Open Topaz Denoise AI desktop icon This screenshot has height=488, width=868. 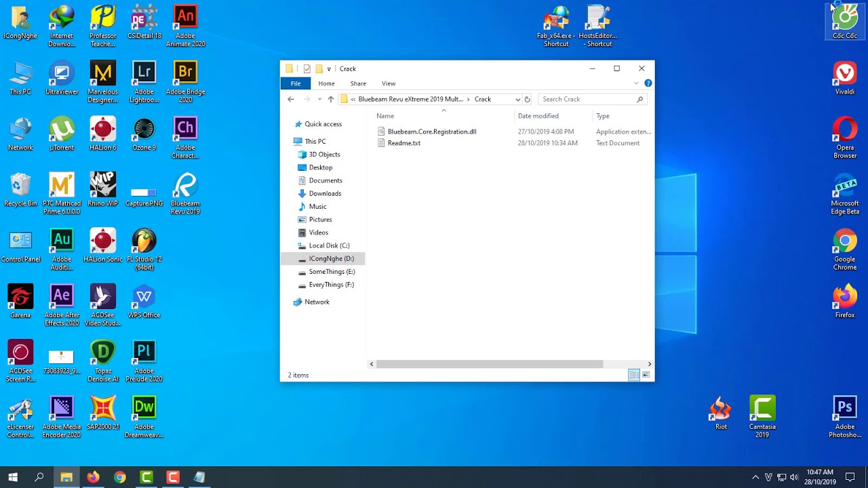[x=102, y=361]
